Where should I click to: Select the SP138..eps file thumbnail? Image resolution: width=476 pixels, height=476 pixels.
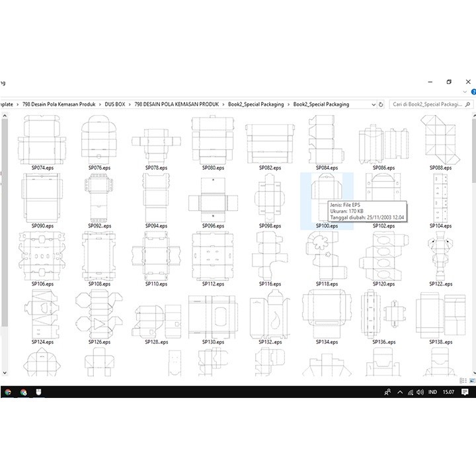(440, 315)
